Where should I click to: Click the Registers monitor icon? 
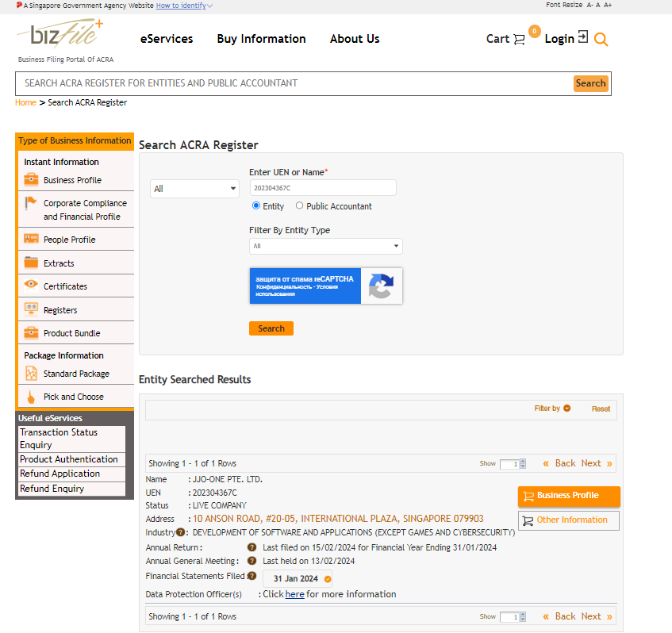31,309
